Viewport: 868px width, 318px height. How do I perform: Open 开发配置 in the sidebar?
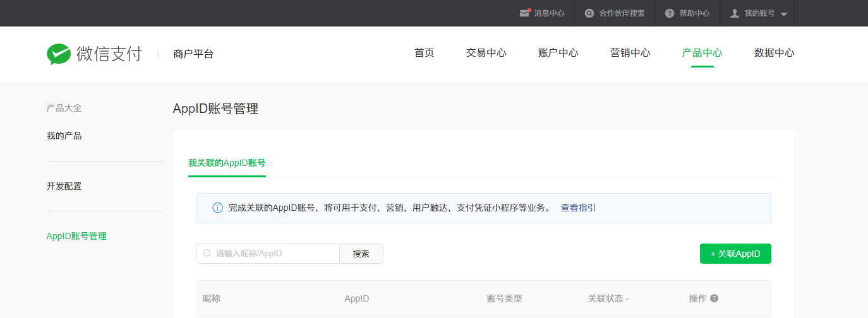64,186
